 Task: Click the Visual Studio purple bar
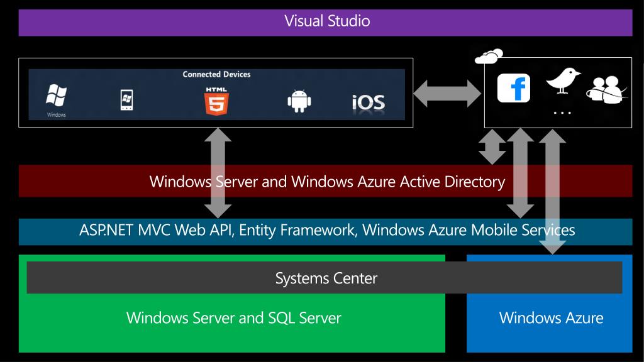325,23
